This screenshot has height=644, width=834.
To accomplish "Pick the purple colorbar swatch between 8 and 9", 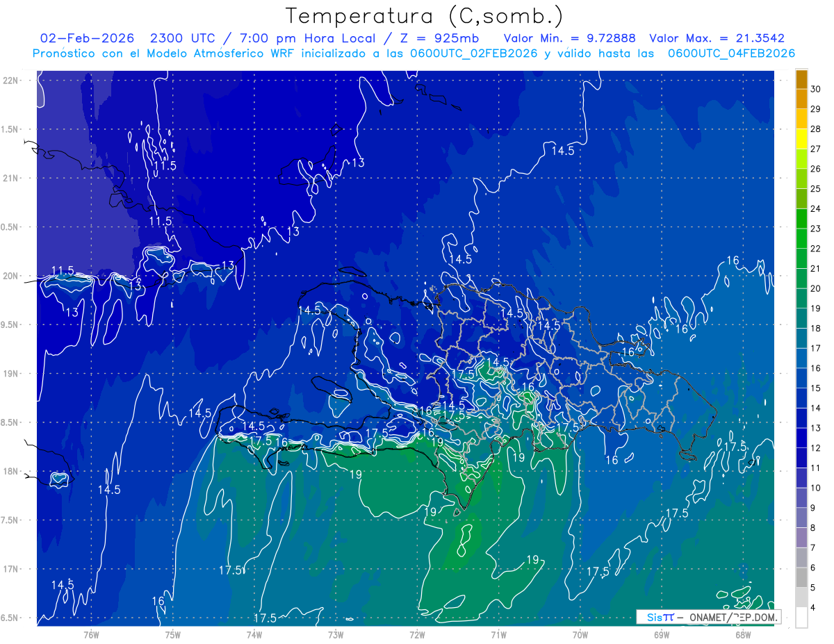I will tap(801, 518).
